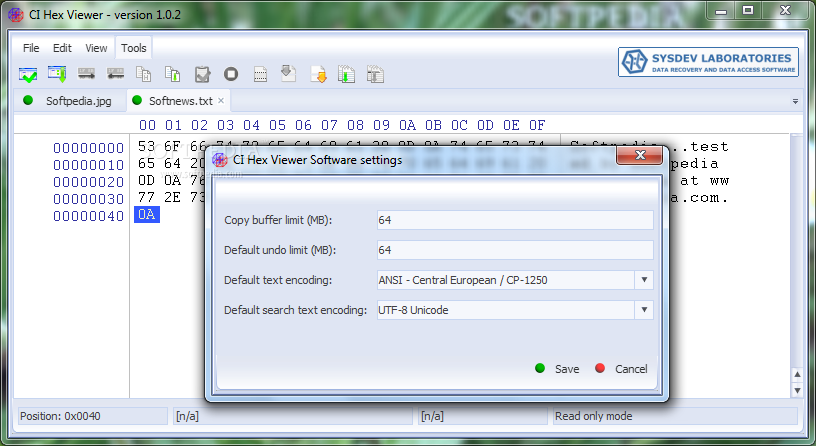This screenshot has width=816, height=446.
Task: Click the clipboard with checkmark toolbar icon
Action: point(202,74)
